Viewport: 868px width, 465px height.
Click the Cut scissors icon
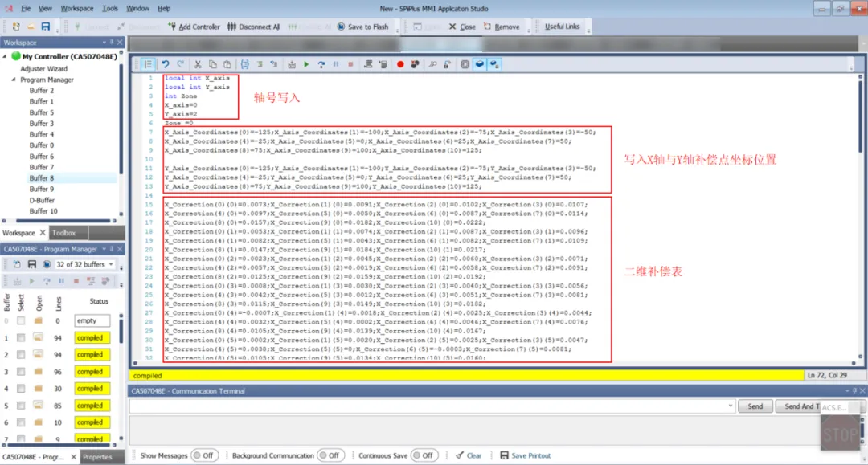[198, 64]
